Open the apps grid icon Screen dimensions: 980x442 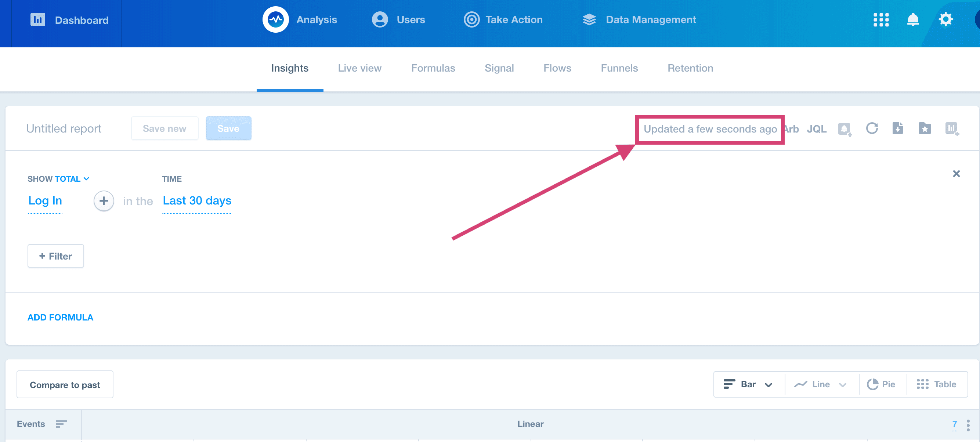tap(881, 20)
